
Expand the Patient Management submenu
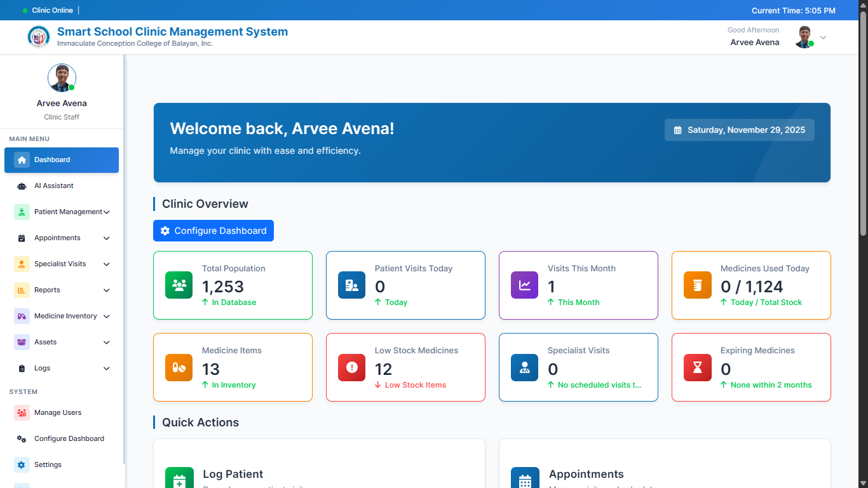click(106, 212)
